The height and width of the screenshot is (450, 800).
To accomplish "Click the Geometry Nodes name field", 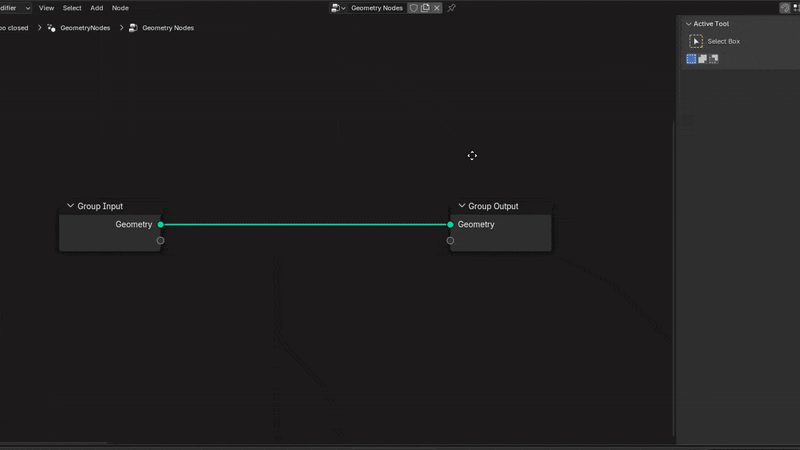I will [376, 8].
